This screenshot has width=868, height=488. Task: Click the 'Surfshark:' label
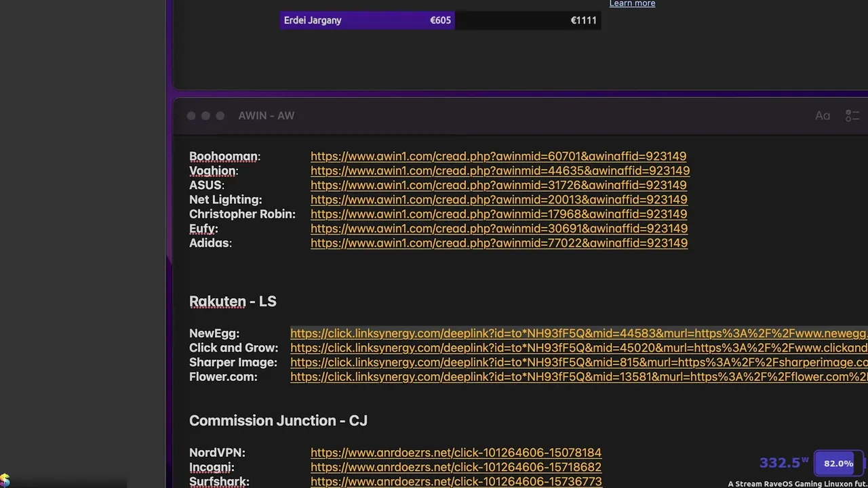219,482
